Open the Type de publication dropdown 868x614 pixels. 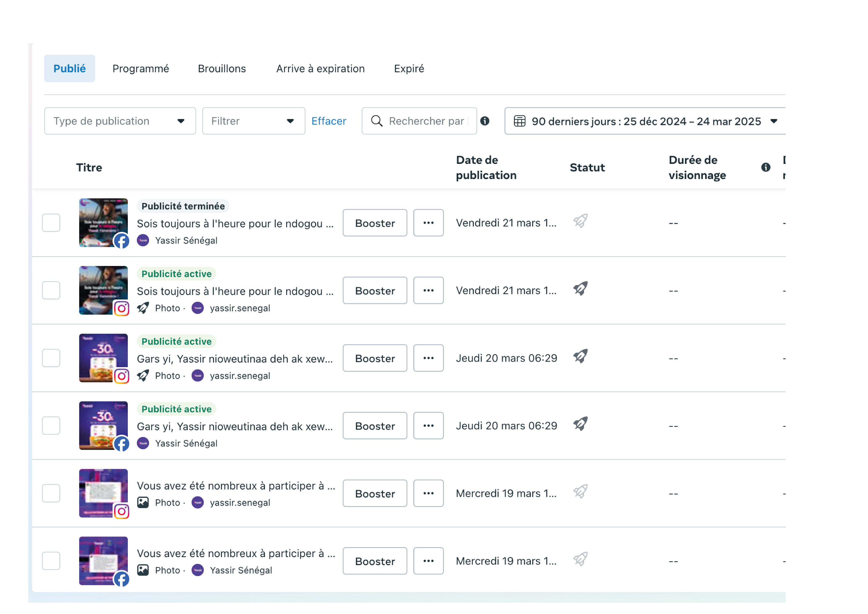pos(120,121)
